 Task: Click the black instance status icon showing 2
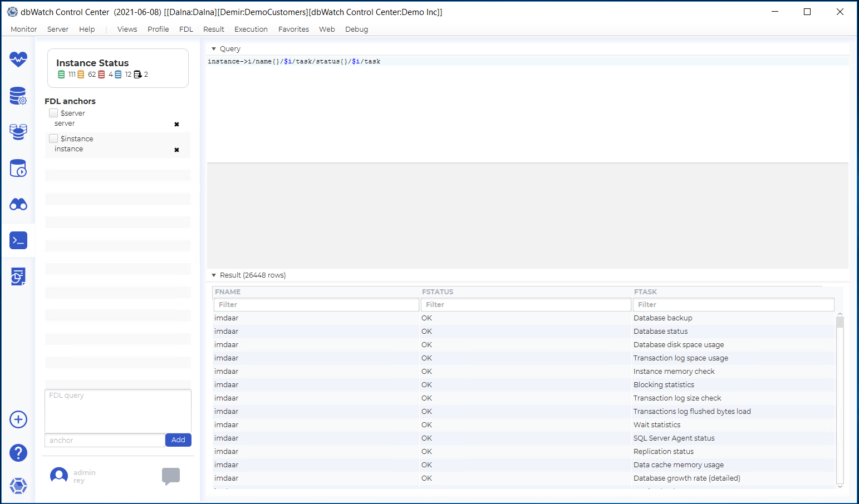pos(138,75)
